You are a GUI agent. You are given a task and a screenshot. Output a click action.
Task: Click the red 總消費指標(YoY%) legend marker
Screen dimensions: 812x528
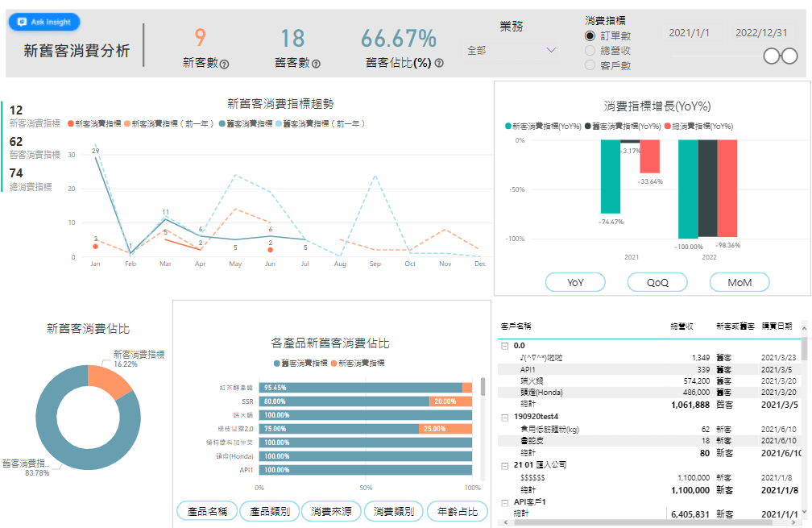[x=667, y=127]
